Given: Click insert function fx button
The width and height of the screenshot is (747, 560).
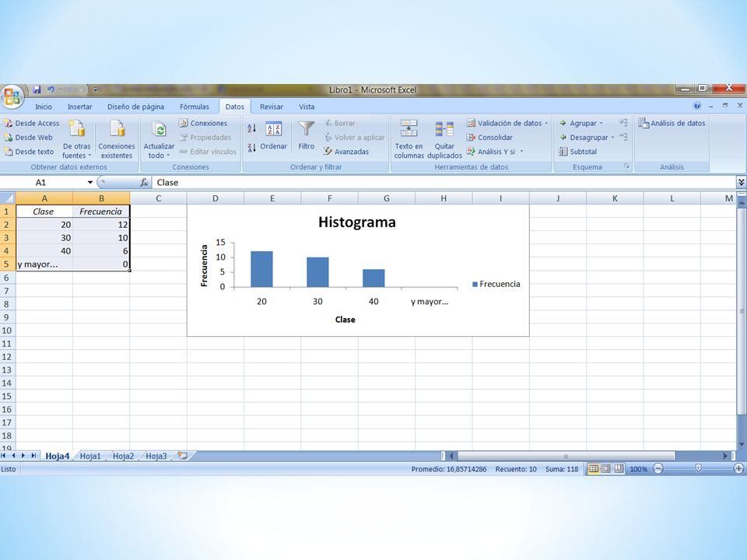Looking at the screenshot, I should coord(144,182).
